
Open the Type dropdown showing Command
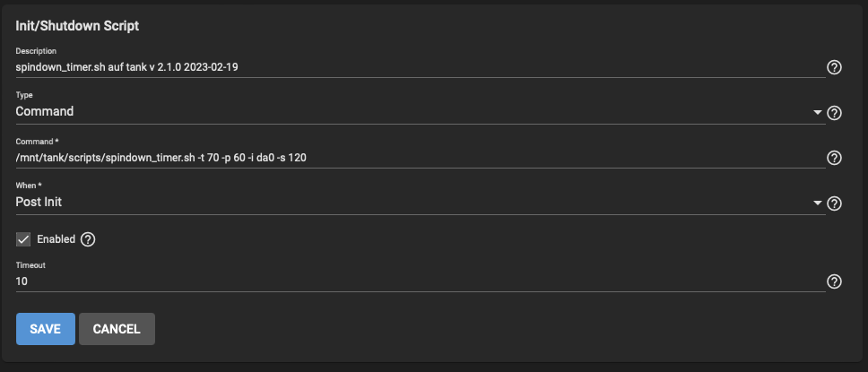click(421, 111)
